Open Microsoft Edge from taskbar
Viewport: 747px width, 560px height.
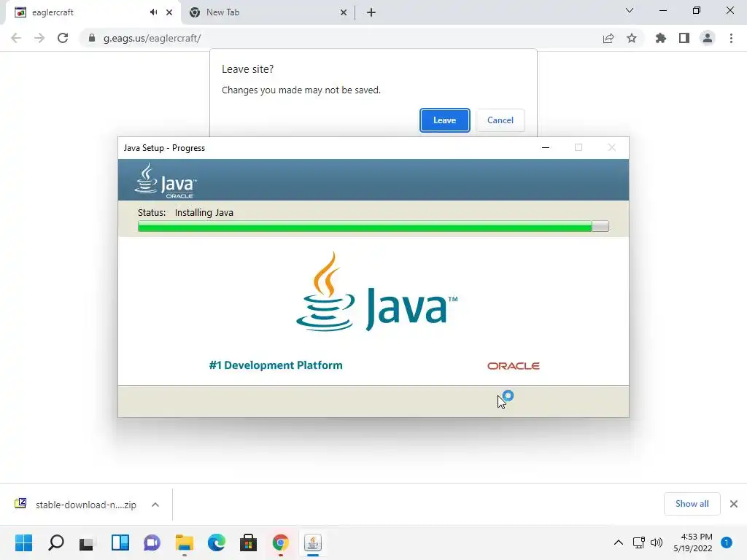coord(216,542)
